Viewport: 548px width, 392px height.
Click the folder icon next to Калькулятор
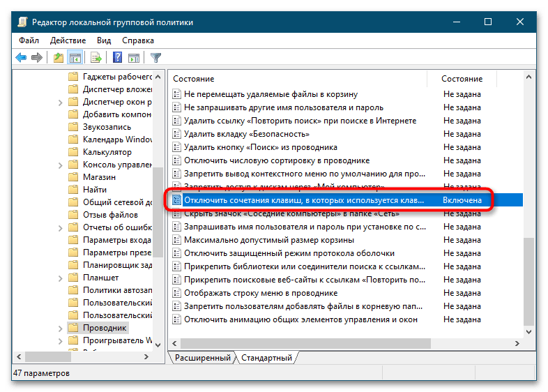pos(73,152)
